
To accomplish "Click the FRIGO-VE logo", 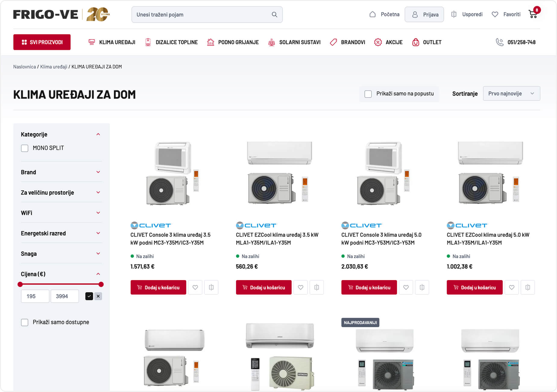I will pos(61,14).
